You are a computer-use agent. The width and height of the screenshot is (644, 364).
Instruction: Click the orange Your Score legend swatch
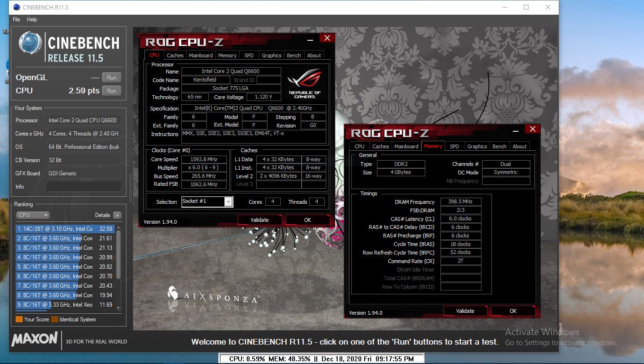tap(19, 319)
